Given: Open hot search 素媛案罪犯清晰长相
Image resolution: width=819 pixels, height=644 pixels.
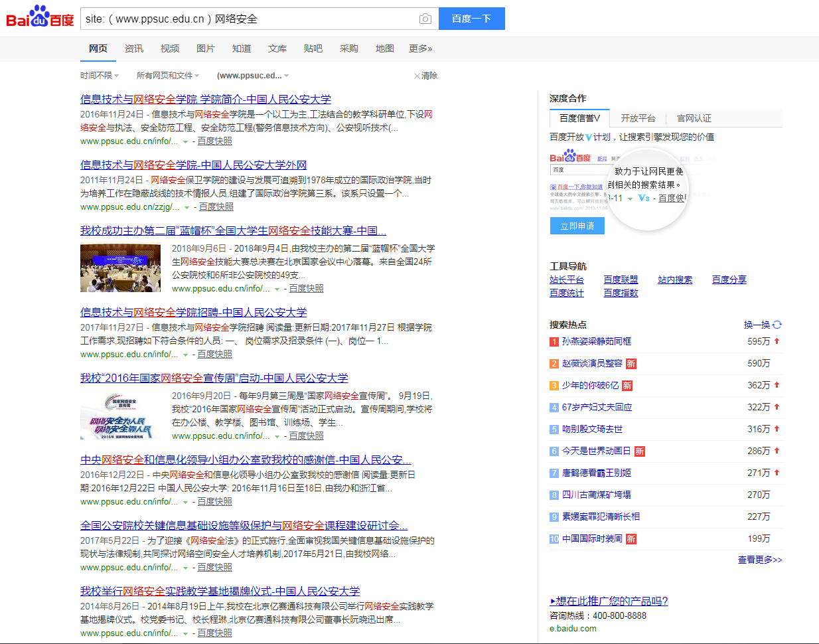Looking at the screenshot, I should point(601,517).
